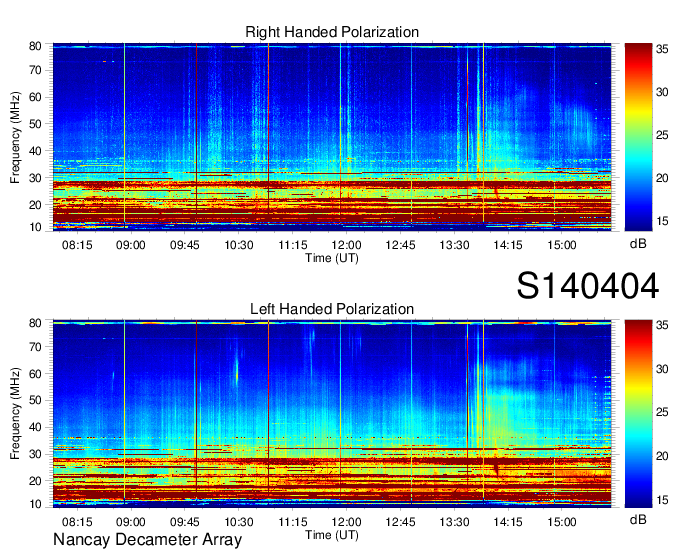Click the bottom plot's 'Frequency (MHz)' axis label
Viewport: 680px width, 552px height.
click(x=15, y=414)
